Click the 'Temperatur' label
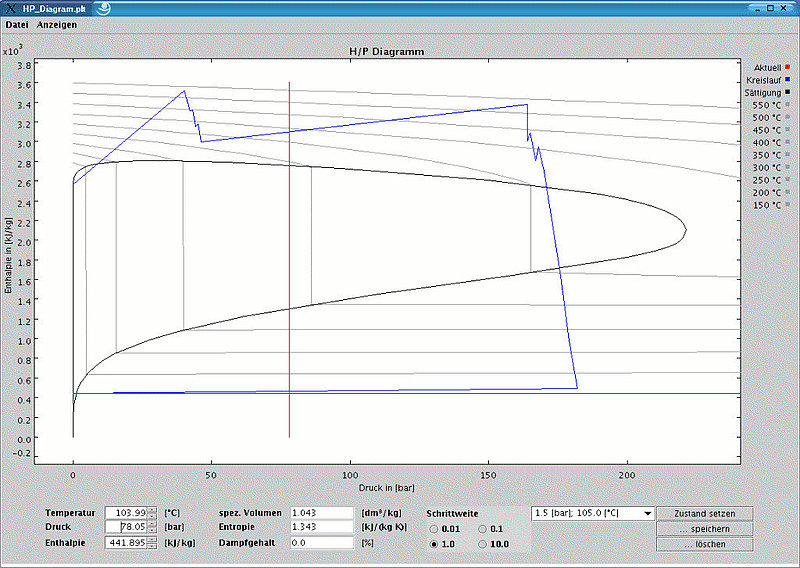Image resolution: width=800 pixels, height=568 pixels. [x=70, y=513]
